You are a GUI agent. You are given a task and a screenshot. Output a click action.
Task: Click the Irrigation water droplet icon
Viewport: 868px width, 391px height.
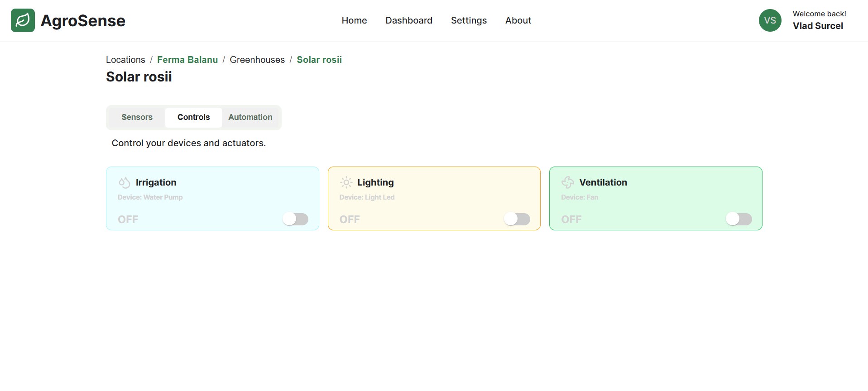coord(124,182)
